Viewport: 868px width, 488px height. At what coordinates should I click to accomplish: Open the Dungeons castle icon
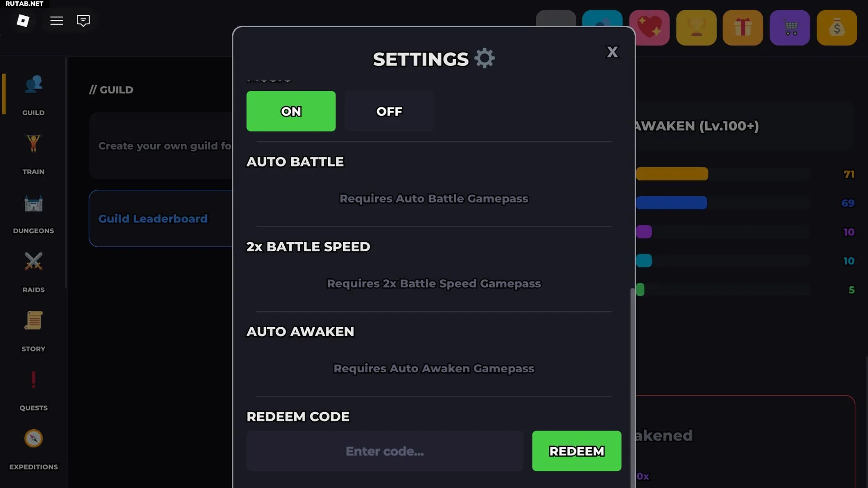(33, 204)
